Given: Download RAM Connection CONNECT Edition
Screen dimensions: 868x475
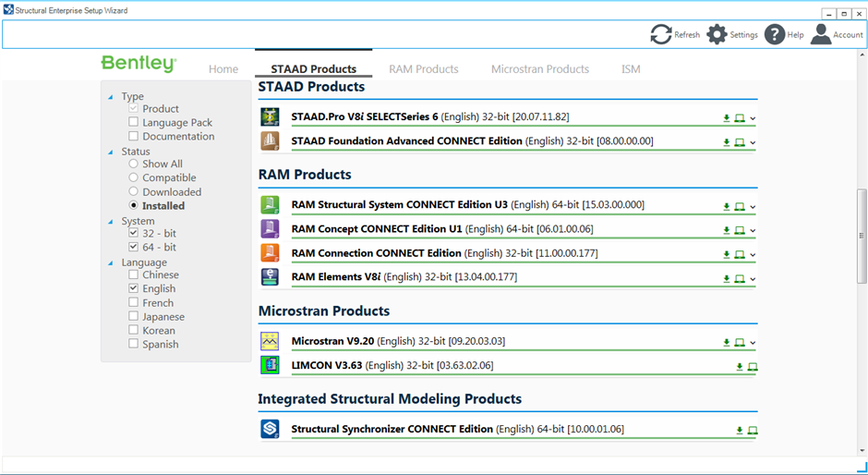Looking at the screenshot, I should 727,255.
